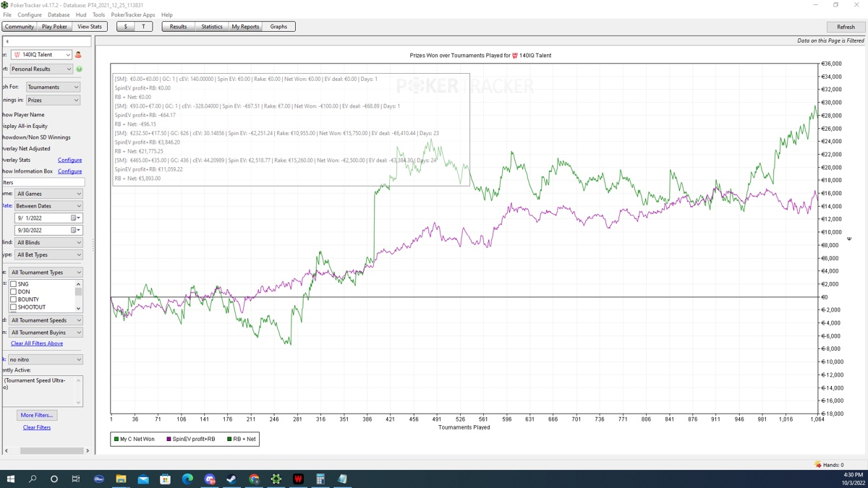Open Configure link next to Overlay Stats
This screenshot has width=868, height=488.
click(69, 160)
